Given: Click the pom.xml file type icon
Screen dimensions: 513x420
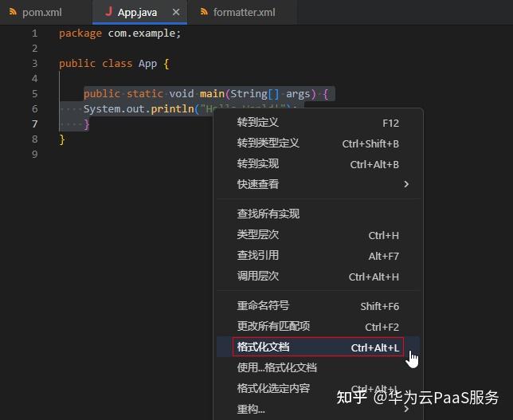Looking at the screenshot, I should [x=13, y=12].
